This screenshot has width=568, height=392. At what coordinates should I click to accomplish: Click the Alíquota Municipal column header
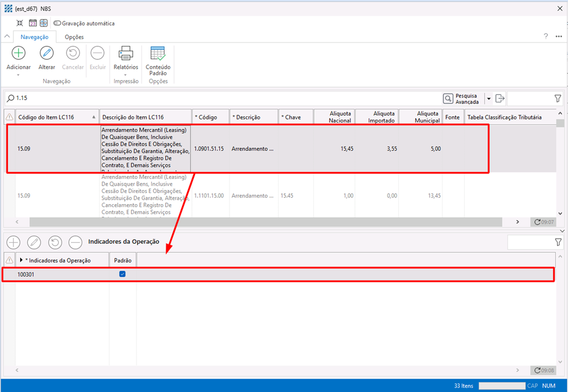click(x=420, y=117)
